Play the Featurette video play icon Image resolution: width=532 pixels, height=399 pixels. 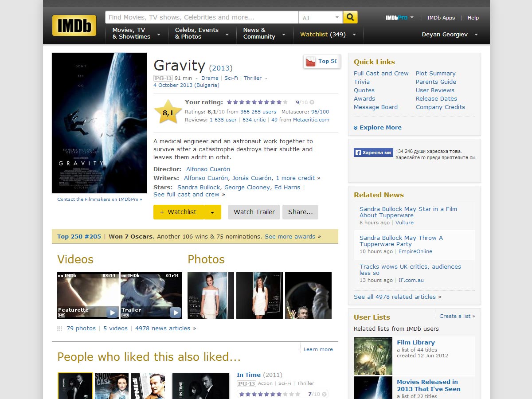tap(112, 313)
